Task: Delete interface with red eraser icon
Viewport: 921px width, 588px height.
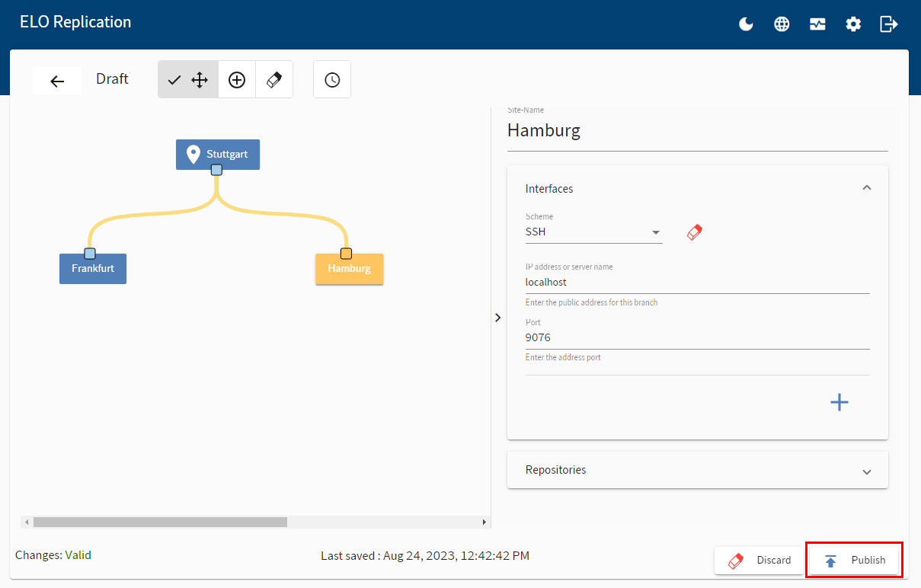Action: click(x=695, y=232)
